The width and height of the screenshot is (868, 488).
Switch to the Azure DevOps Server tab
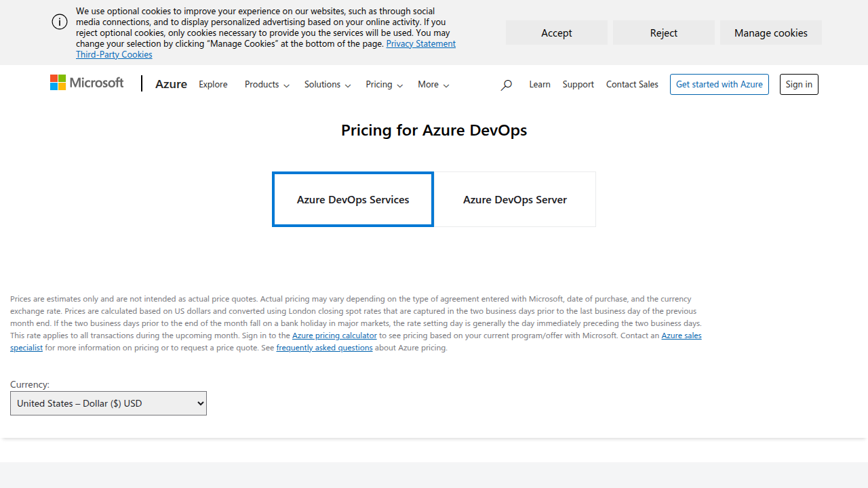click(515, 199)
